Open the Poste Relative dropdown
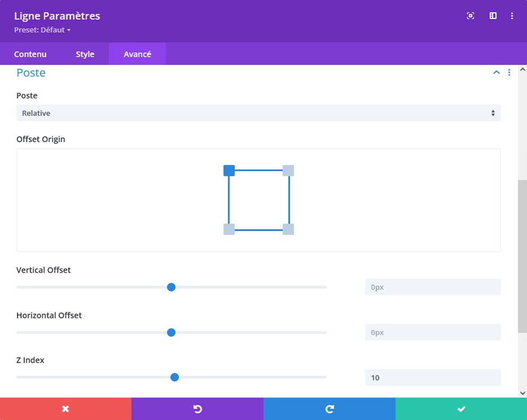 258,113
